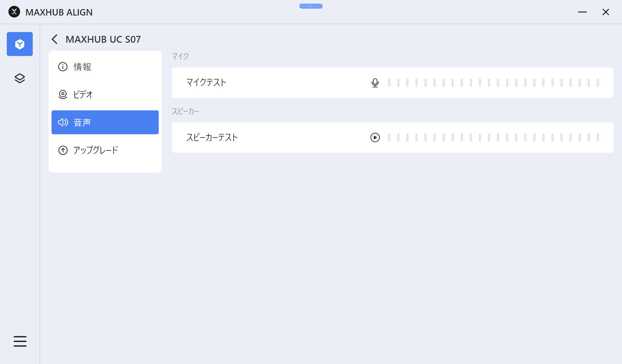
Task: Click the info icon next to 情報
Action: [63, 67]
